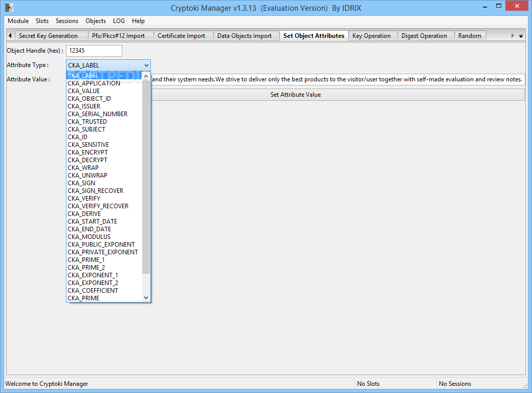Select CKA_OBJECT_ID in the list

[x=104, y=99]
